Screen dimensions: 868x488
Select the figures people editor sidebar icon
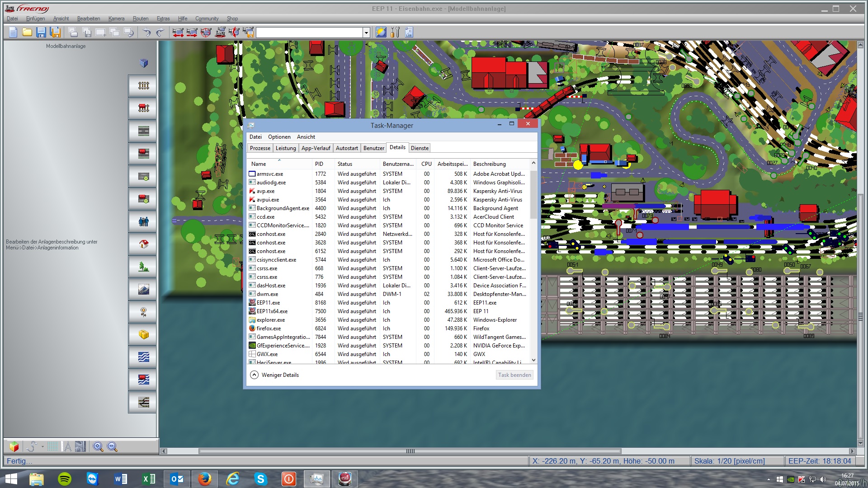pos(143,222)
